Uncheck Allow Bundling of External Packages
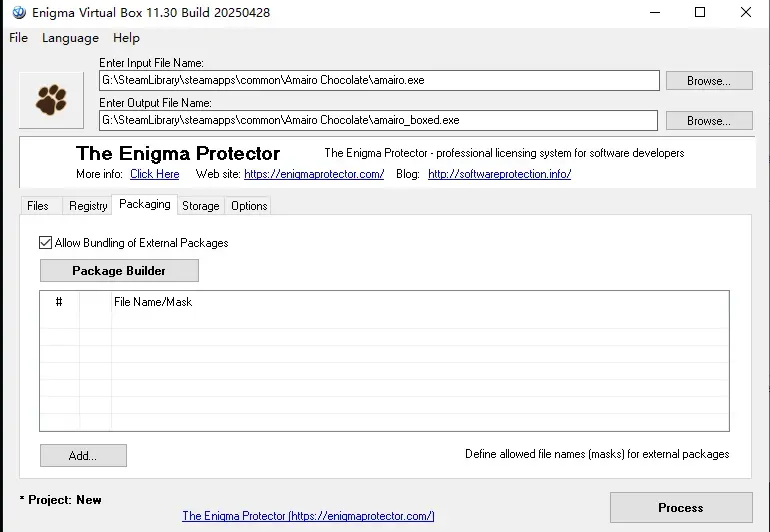This screenshot has height=532, width=770. coord(45,243)
